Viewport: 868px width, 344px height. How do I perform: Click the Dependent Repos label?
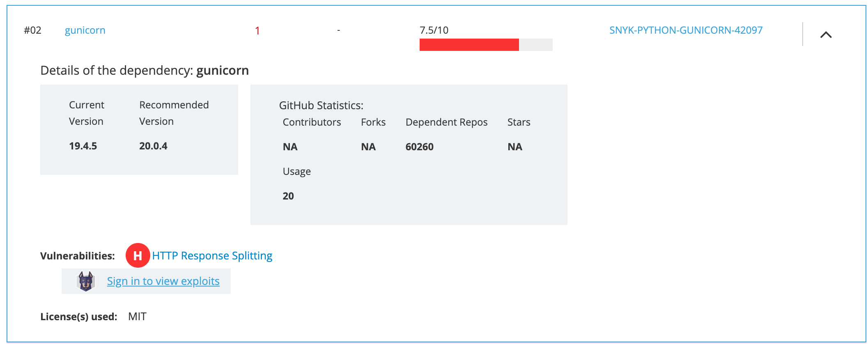pyautogui.click(x=446, y=122)
